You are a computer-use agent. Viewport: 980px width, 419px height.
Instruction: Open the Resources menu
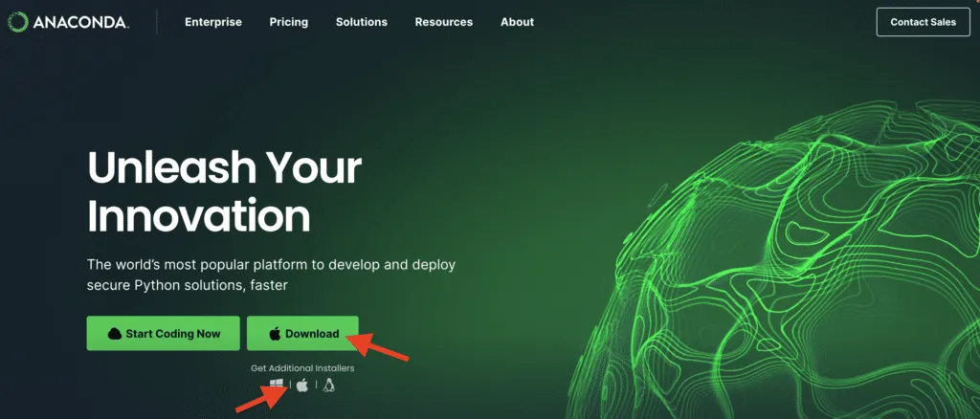[x=444, y=22]
